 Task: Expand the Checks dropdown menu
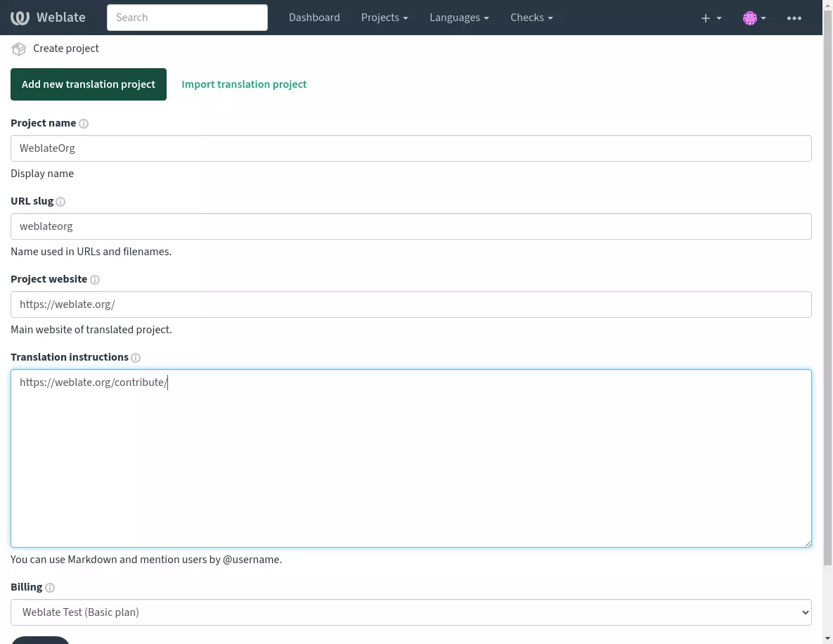(531, 18)
